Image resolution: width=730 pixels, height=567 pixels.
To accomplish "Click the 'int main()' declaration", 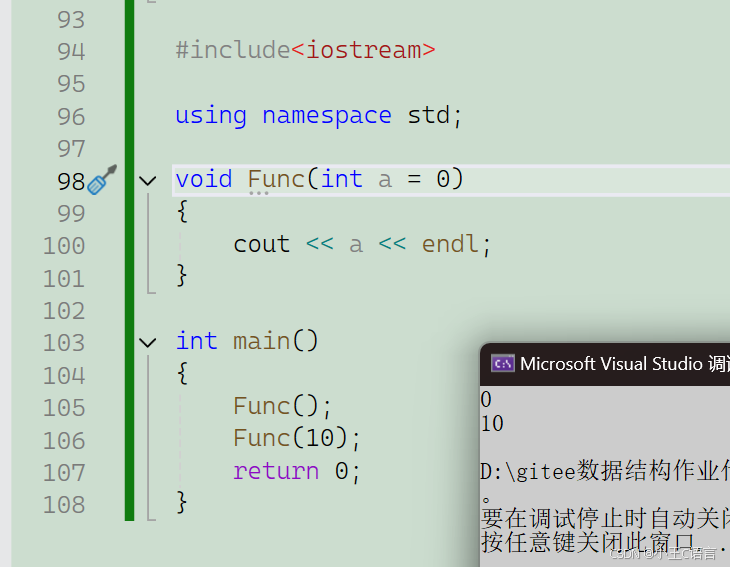I will point(247,341).
